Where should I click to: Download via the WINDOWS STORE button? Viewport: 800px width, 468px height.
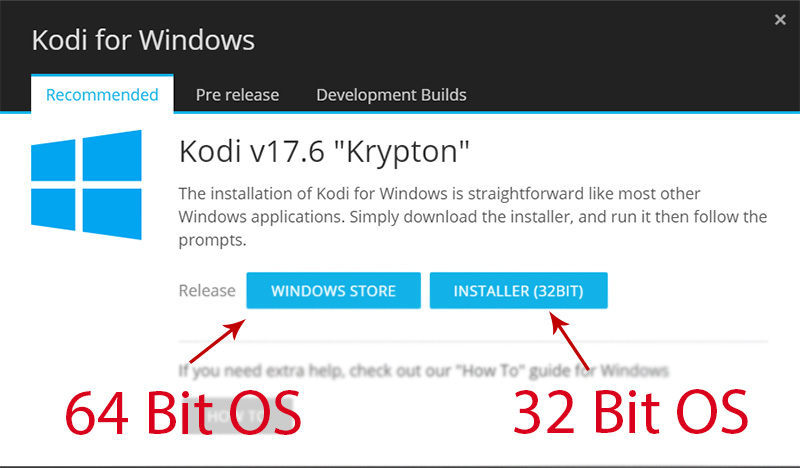(334, 290)
